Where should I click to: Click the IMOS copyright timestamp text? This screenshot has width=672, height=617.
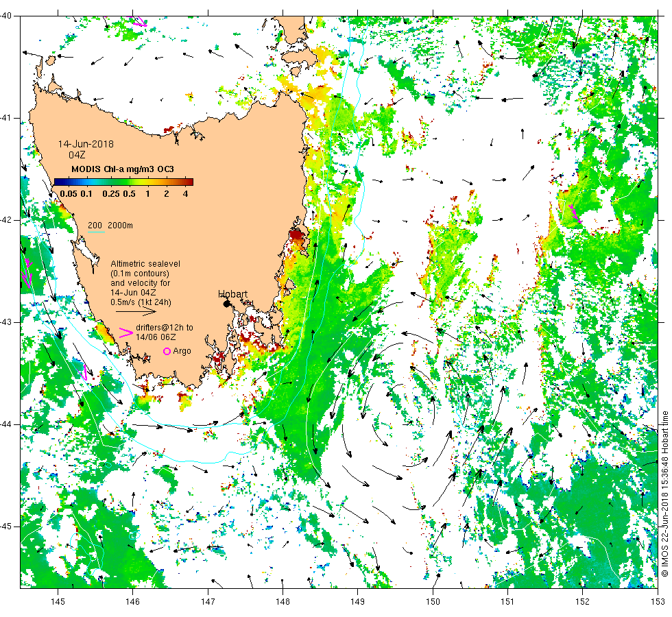coord(664,494)
